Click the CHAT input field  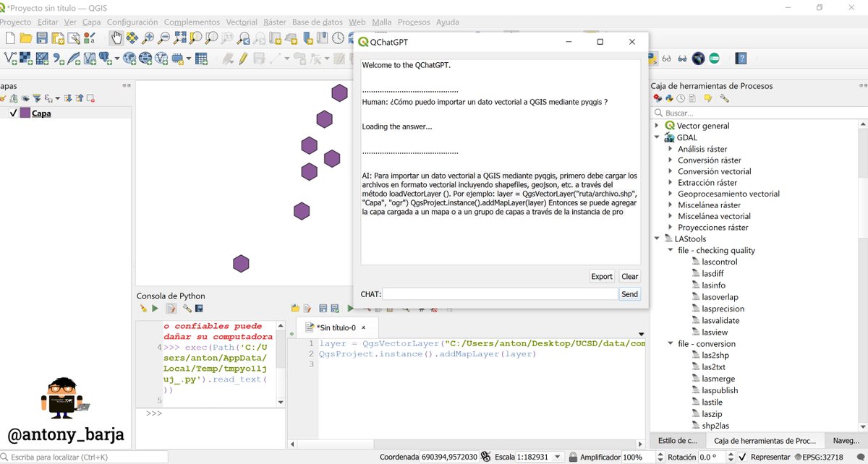(x=500, y=294)
